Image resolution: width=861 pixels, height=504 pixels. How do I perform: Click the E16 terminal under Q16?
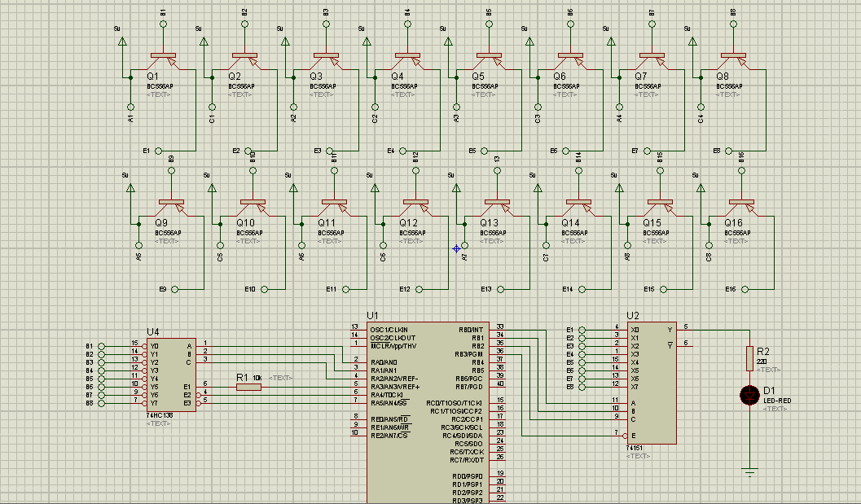[x=745, y=289]
